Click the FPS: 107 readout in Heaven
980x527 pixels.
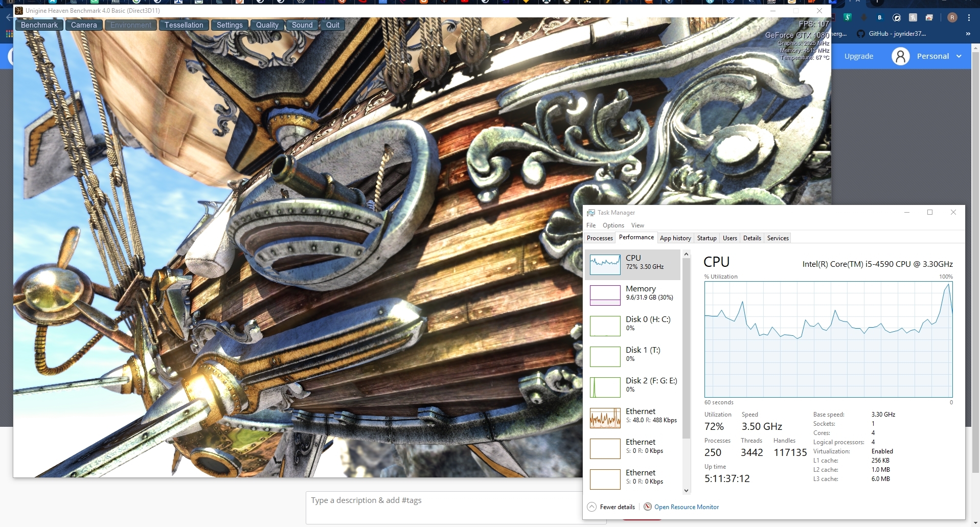[814, 24]
